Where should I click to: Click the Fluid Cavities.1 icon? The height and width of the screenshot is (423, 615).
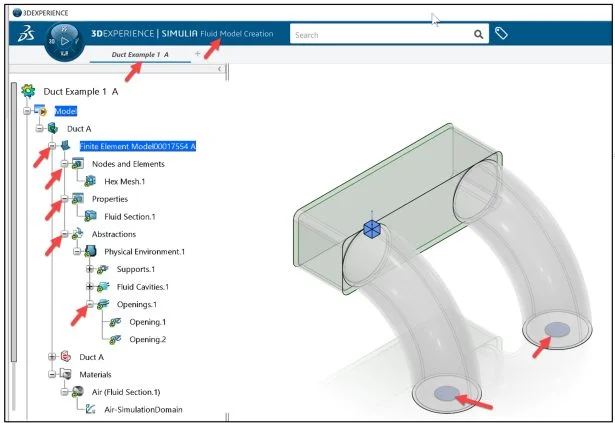pyautogui.click(x=103, y=286)
